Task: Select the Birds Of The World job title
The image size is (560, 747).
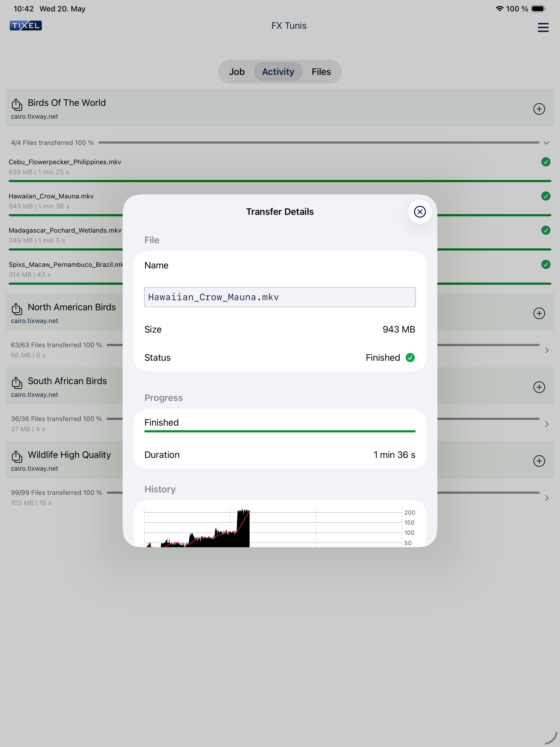Action: (x=66, y=103)
